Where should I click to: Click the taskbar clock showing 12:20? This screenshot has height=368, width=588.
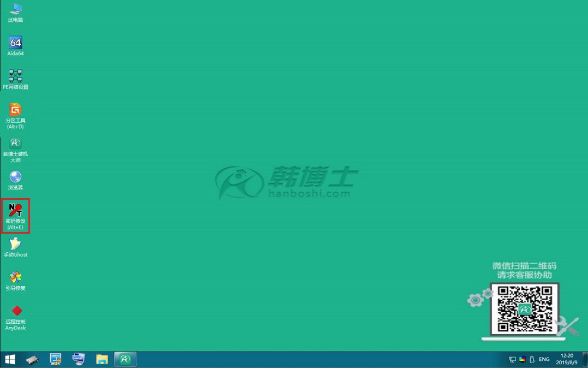click(567, 359)
